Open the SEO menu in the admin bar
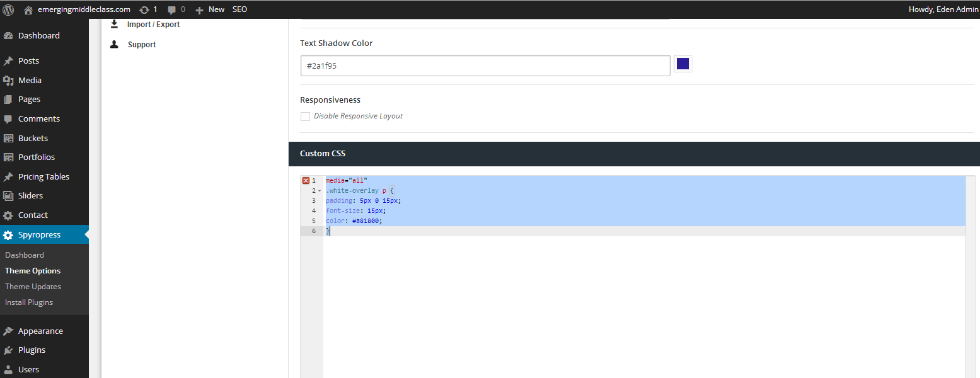Screen dimensions: 980x378 click(239, 9)
